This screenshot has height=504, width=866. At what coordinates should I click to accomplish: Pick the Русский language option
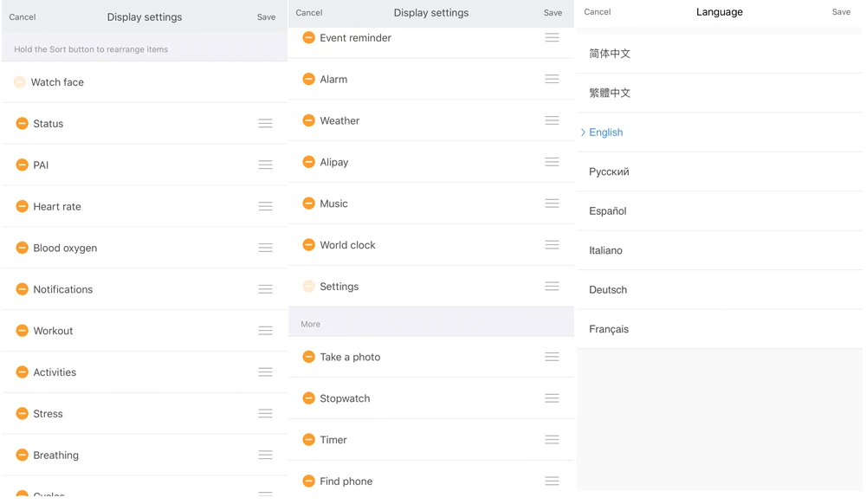point(609,171)
